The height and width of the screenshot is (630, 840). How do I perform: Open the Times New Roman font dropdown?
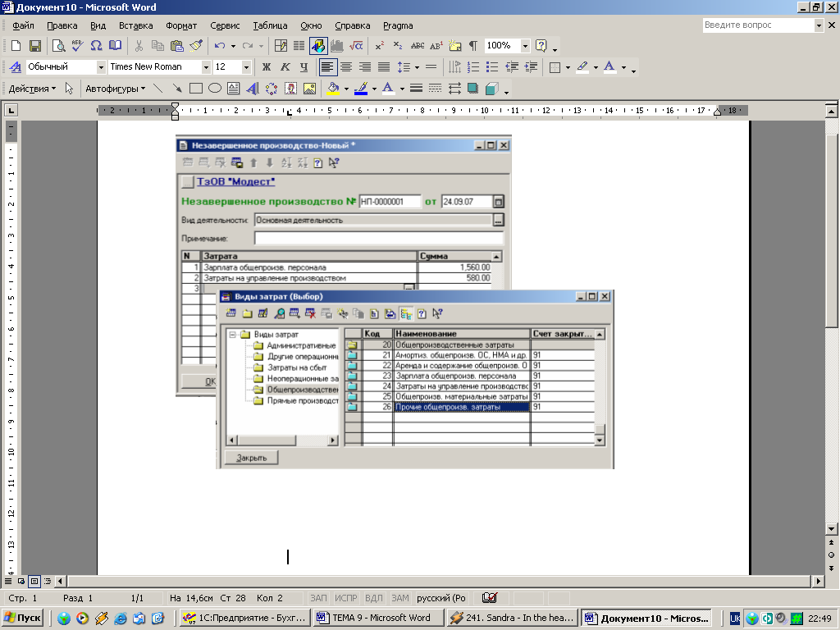click(206, 67)
